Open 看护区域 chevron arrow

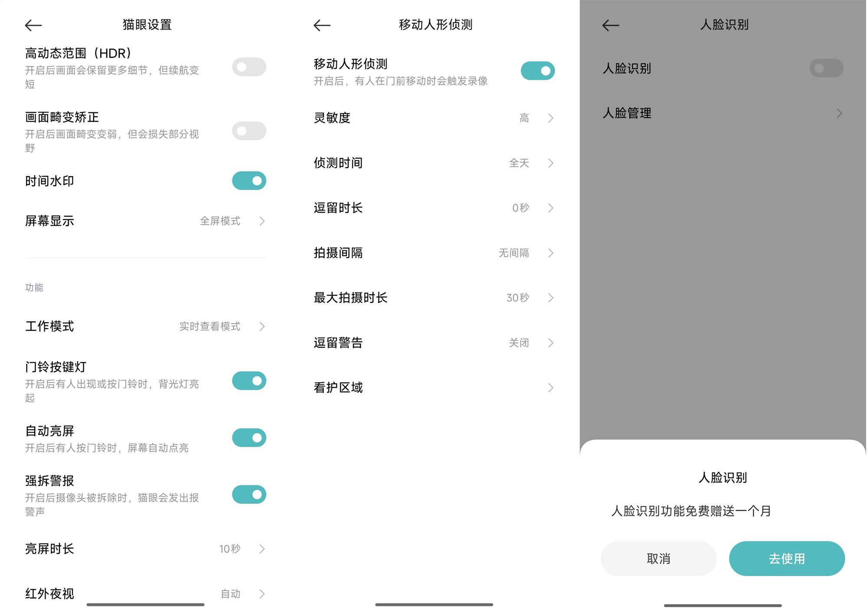point(551,387)
